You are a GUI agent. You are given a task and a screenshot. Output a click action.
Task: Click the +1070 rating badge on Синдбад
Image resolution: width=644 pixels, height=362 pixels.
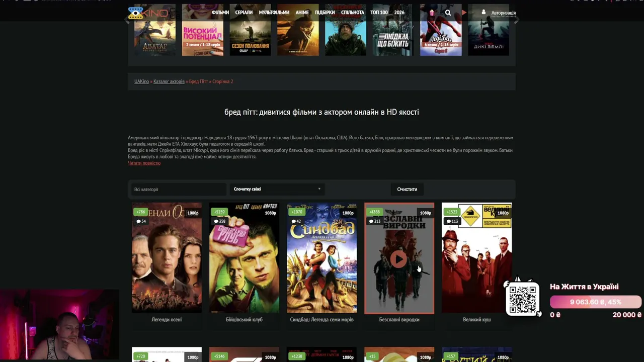pyautogui.click(x=297, y=212)
